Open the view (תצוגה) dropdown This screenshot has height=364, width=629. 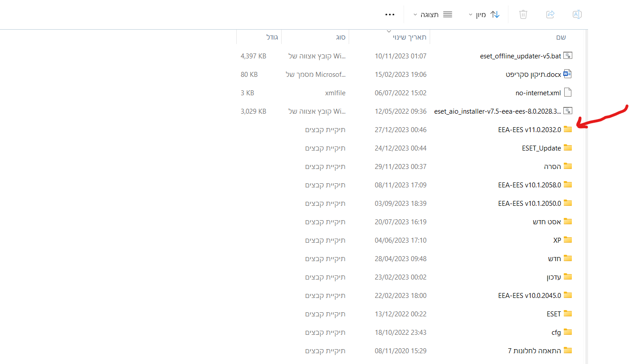[433, 14]
